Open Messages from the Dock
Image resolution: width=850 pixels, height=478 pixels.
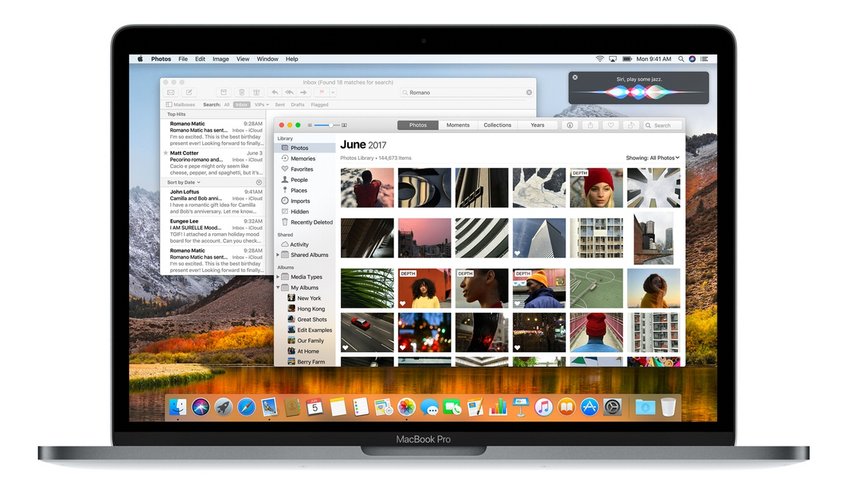[x=429, y=408]
